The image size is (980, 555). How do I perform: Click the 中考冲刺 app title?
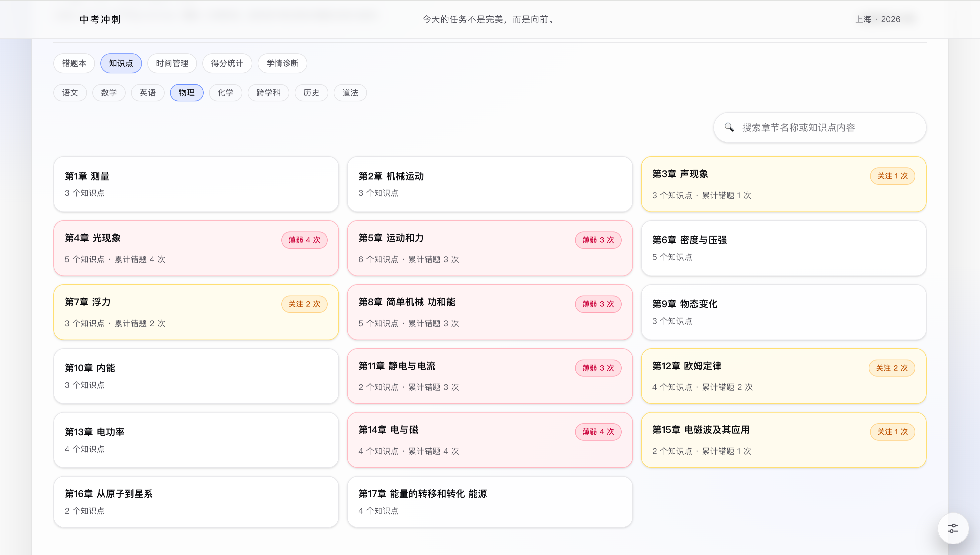point(100,19)
